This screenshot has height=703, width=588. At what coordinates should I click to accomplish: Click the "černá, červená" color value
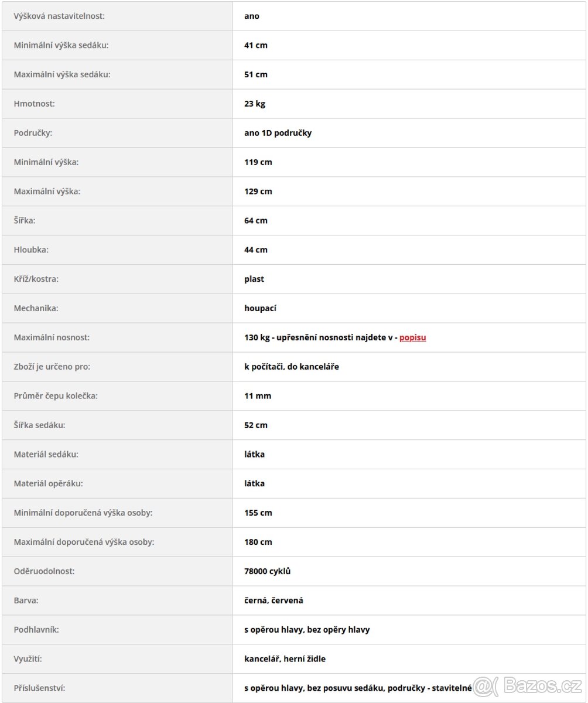point(274,600)
